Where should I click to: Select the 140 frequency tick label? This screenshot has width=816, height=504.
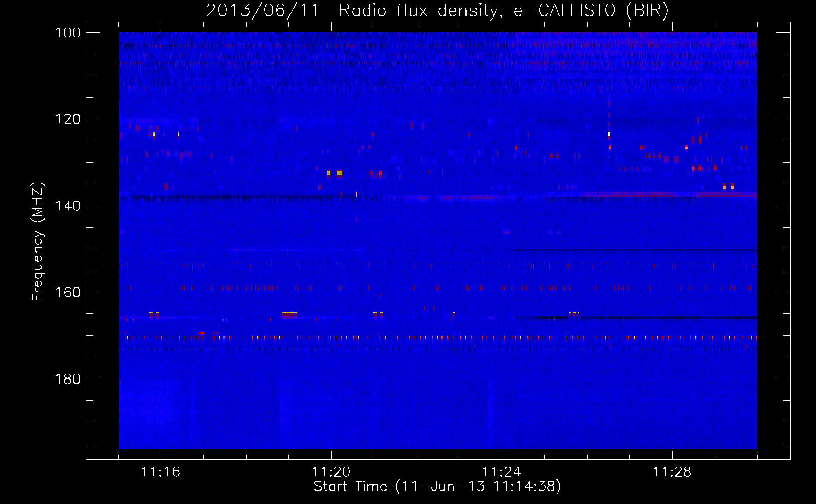68,206
